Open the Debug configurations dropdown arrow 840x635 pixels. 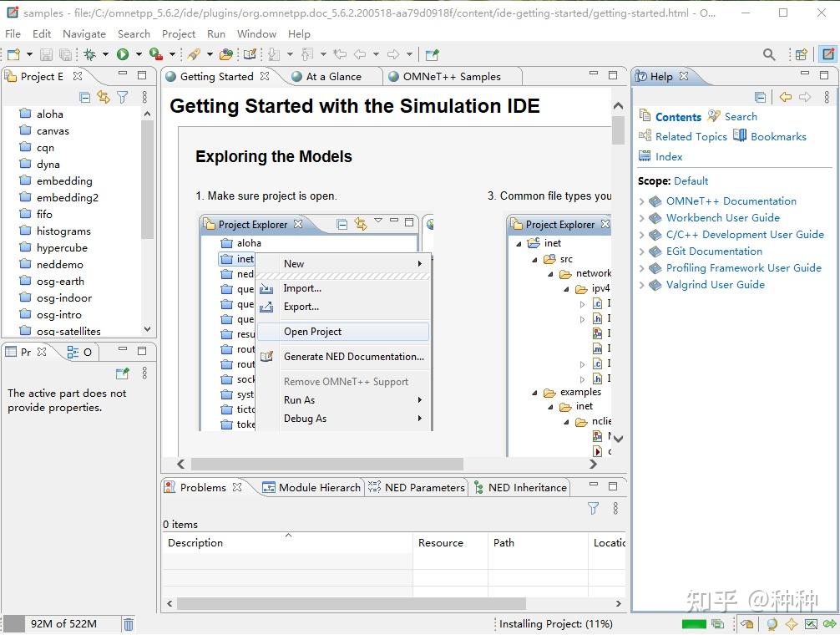105,54
